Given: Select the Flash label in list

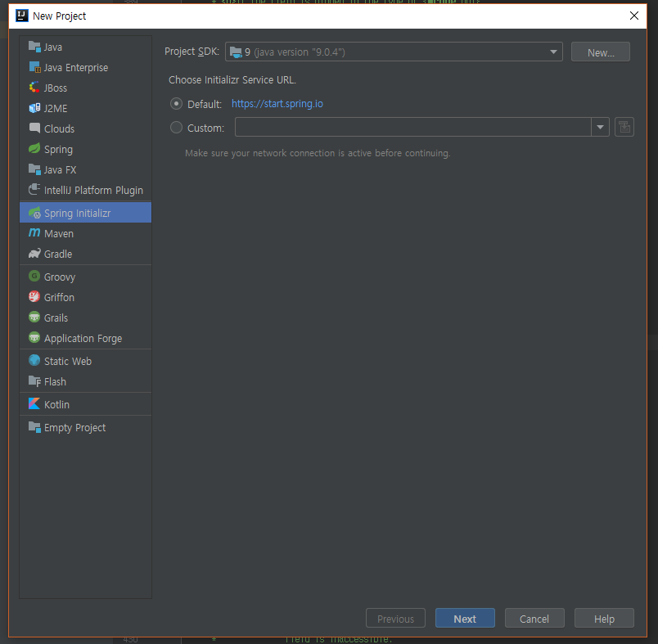Looking at the screenshot, I should (x=55, y=382).
